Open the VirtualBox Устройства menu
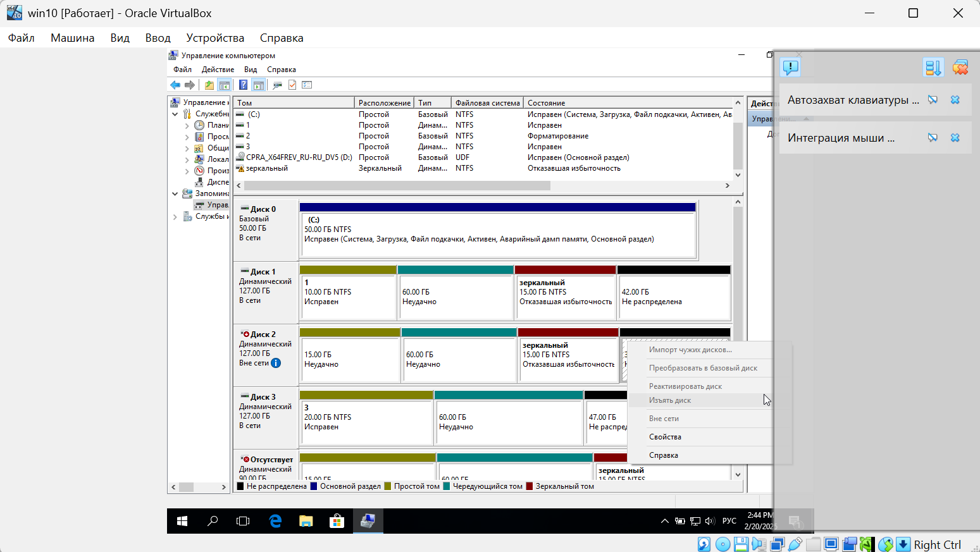 215,38
